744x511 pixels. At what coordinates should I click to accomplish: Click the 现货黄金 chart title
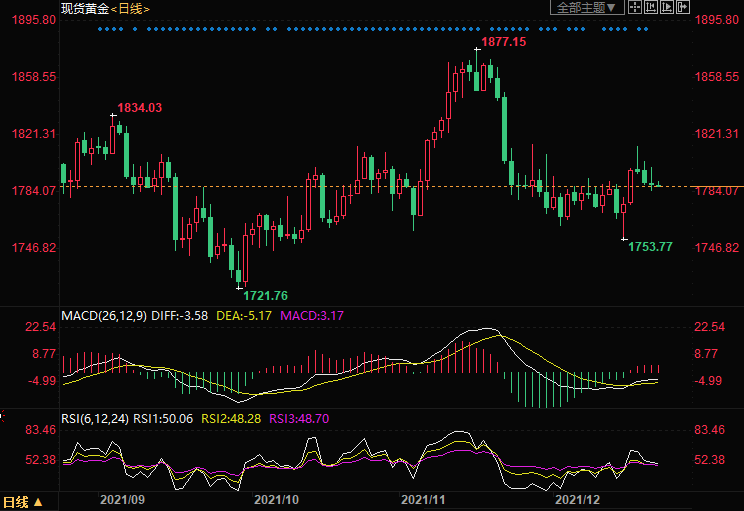[83, 8]
